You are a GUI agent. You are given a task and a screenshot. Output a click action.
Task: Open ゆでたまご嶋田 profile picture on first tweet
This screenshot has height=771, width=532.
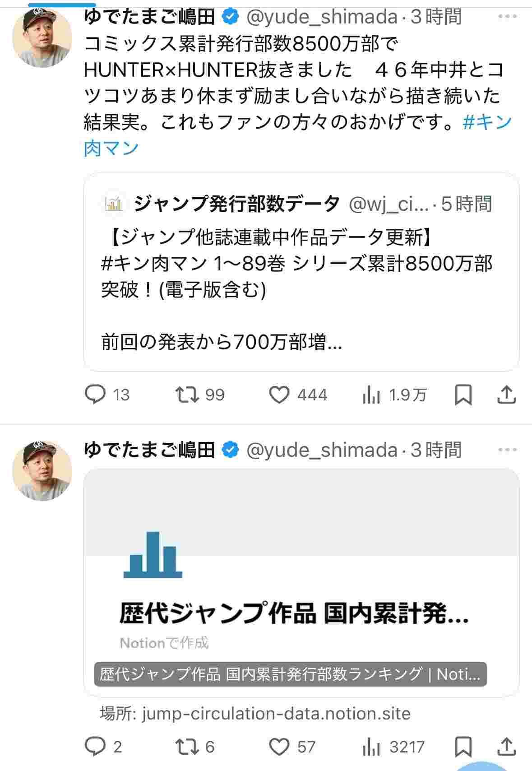coord(42,38)
